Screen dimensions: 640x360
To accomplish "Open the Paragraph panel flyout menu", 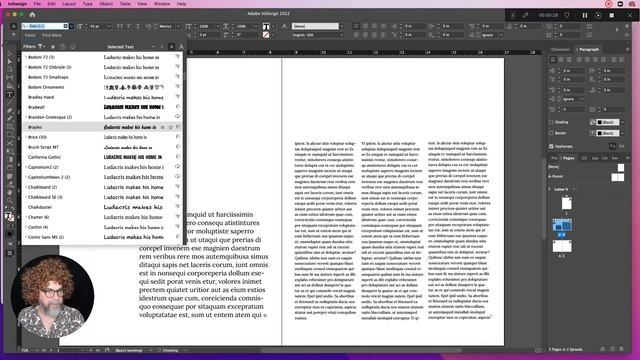I will pos(628,49).
